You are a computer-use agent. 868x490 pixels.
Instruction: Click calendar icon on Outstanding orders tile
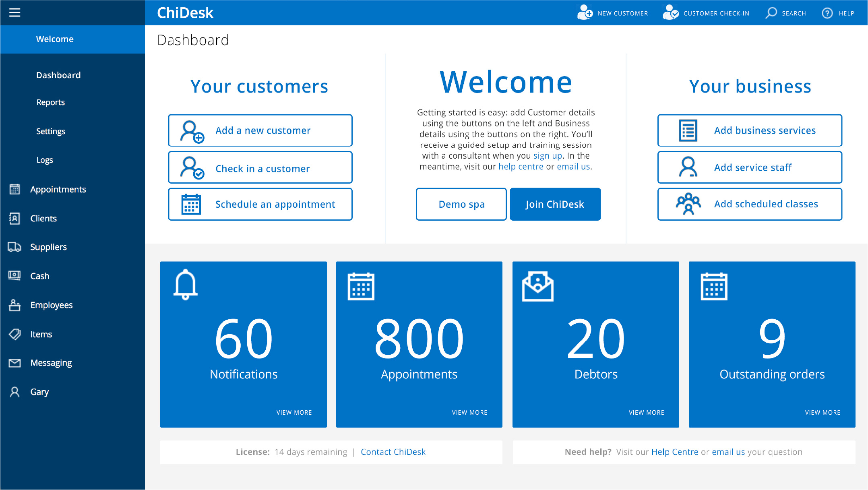[714, 286]
